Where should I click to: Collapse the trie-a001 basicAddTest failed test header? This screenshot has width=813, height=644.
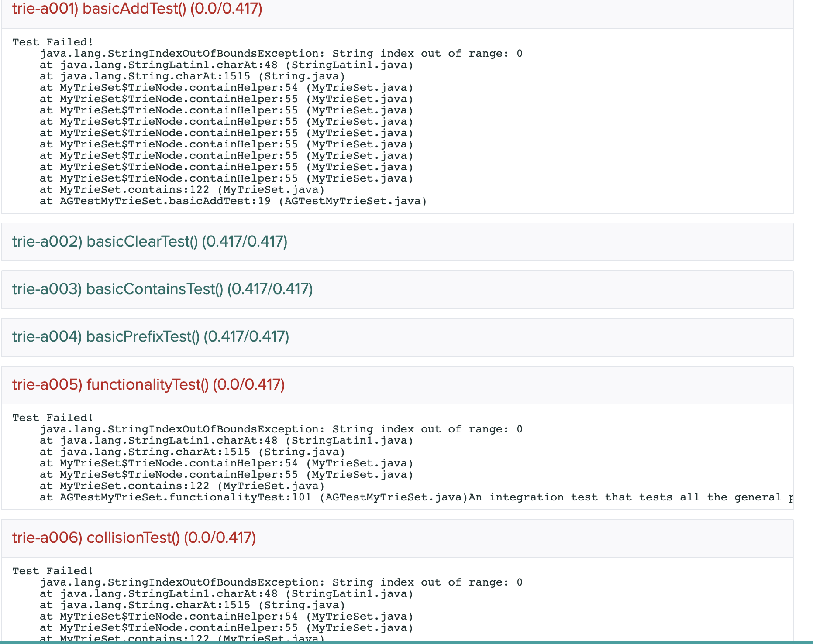[x=137, y=9]
